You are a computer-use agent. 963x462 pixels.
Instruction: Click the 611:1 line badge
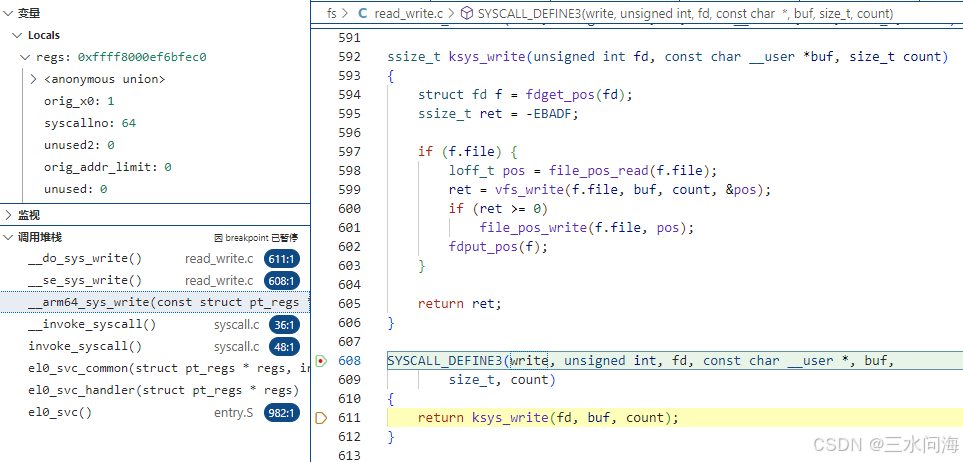pyautogui.click(x=282, y=259)
